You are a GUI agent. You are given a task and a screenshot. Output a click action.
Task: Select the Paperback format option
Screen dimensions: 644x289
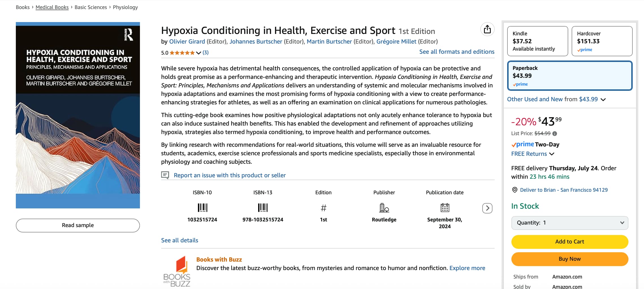570,76
